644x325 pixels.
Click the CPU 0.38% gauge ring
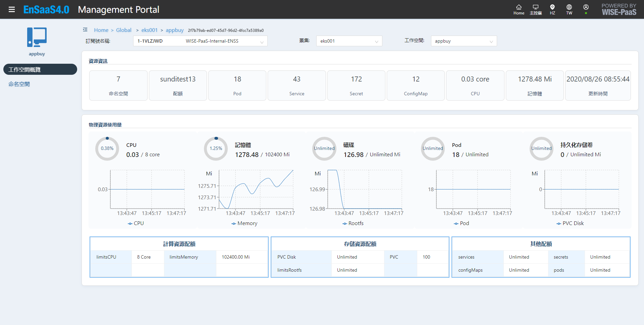click(107, 149)
